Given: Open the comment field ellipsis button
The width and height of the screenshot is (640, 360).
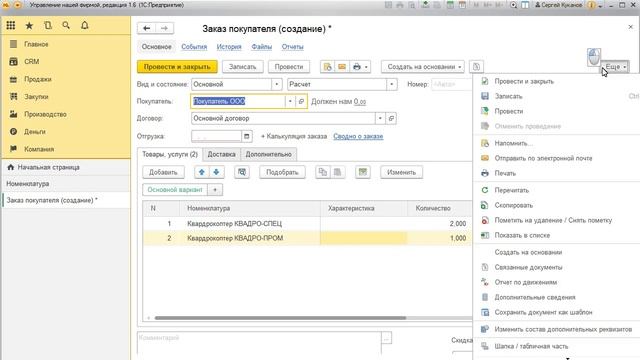Looking at the screenshot, I should click(x=387, y=338).
